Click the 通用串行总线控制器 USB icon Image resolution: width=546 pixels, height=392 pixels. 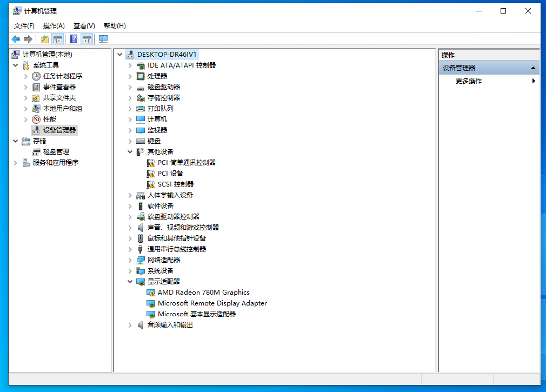pos(141,249)
